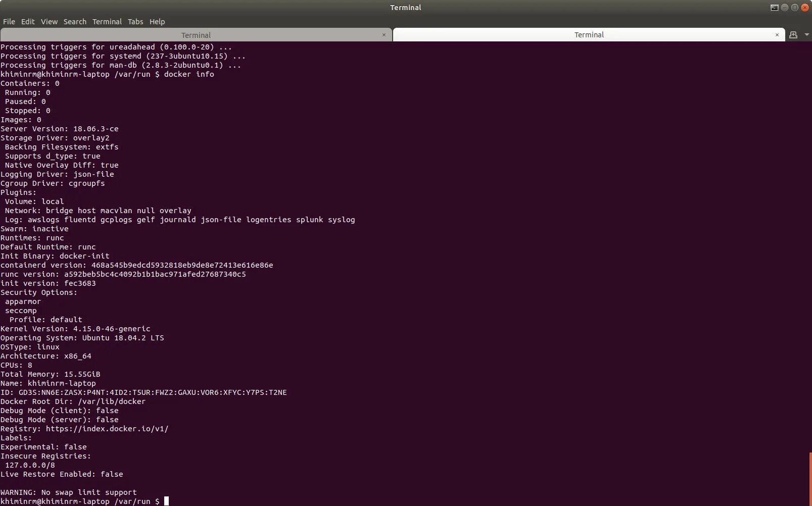Screen dimensions: 812x506
Task: Click 'Swarm: inactive' line
Action: click(x=34, y=229)
